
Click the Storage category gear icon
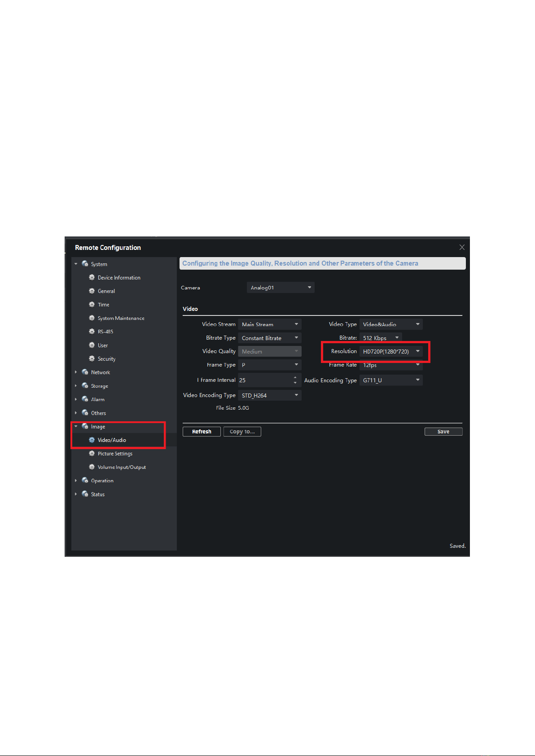pyautogui.click(x=85, y=386)
